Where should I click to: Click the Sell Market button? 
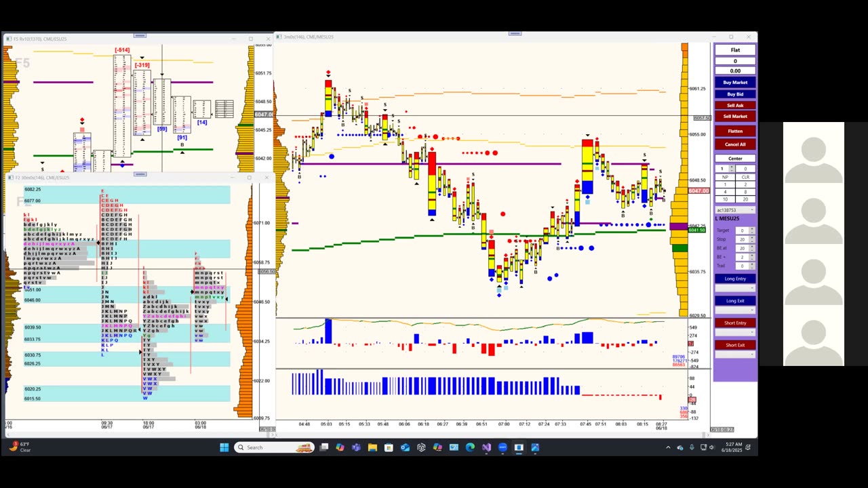[735, 116]
